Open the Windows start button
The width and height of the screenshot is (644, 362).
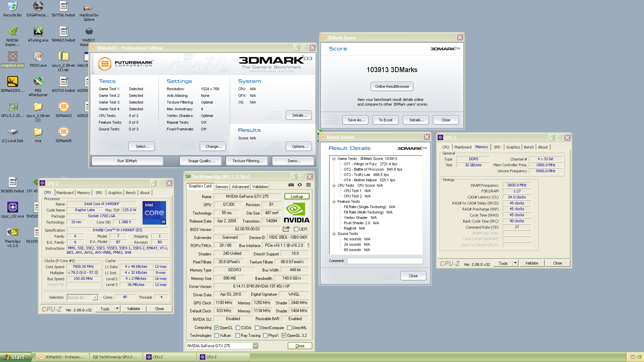[16, 357]
